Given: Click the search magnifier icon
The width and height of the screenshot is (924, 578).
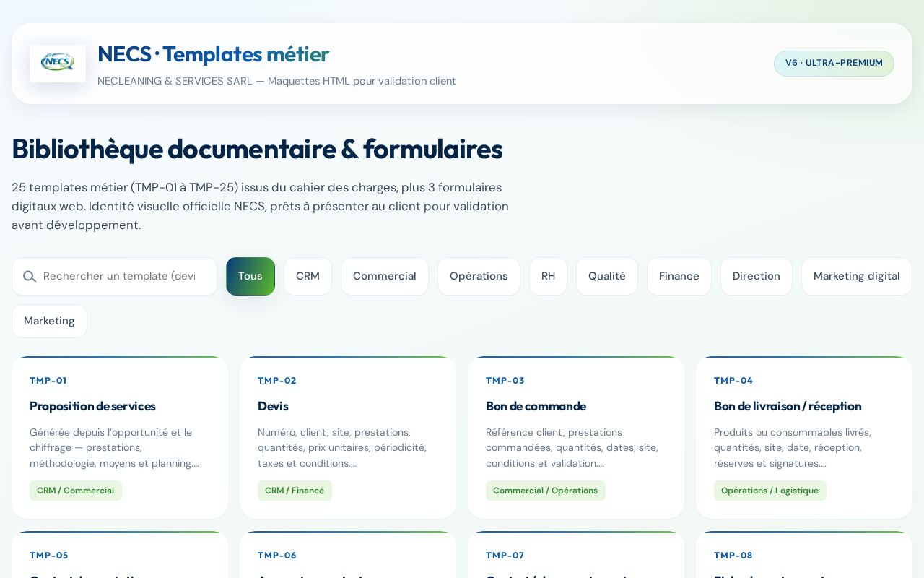Looking at the screenshot, I should [x=30, y=277].
